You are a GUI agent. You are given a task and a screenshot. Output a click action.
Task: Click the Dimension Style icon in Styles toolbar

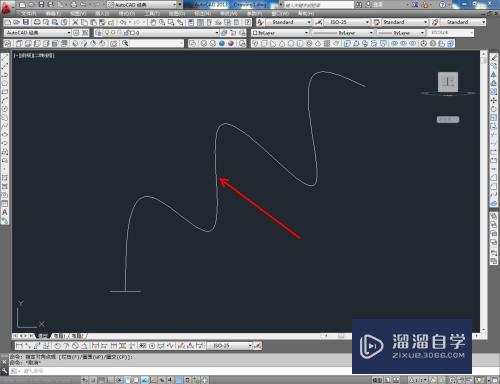click(319, 22)
